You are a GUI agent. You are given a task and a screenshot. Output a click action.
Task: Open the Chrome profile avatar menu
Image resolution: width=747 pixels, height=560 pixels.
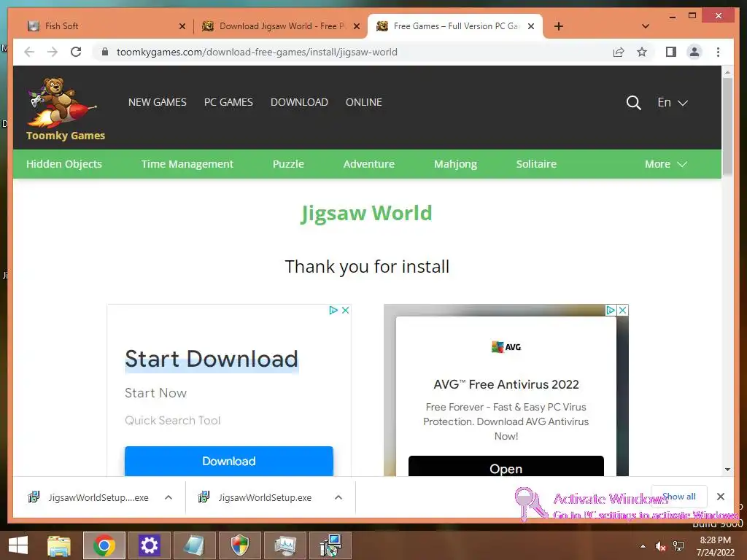coord(694,52)
